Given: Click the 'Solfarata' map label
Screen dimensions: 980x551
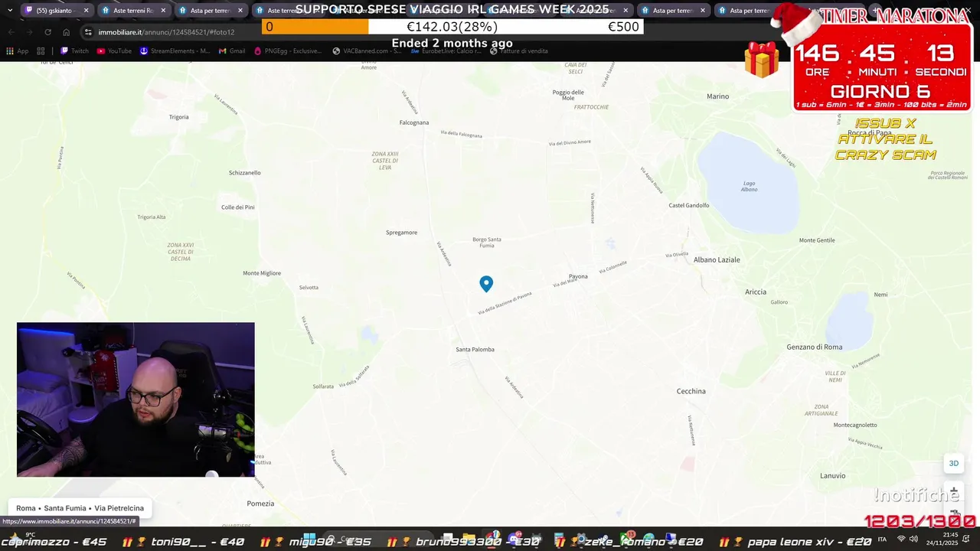Looking at the screenshot, I should [x=323, y=386].
